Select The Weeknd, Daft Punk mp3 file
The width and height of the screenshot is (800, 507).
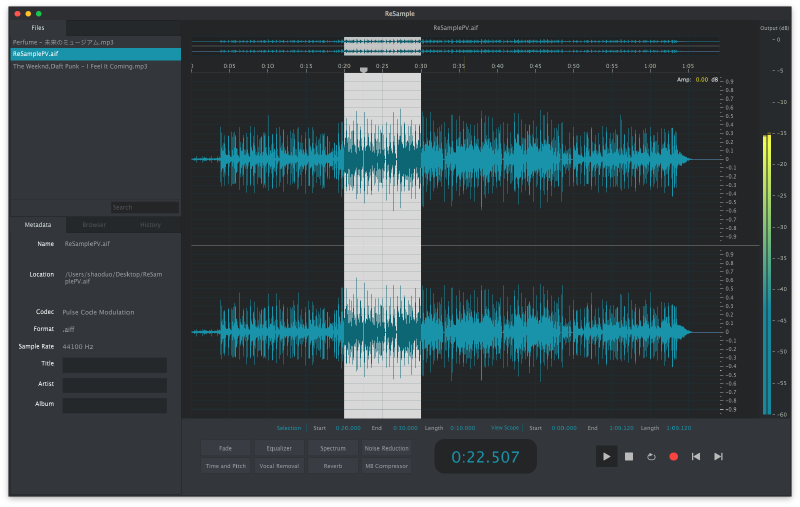pyautogui.click(x=80, y=66)
